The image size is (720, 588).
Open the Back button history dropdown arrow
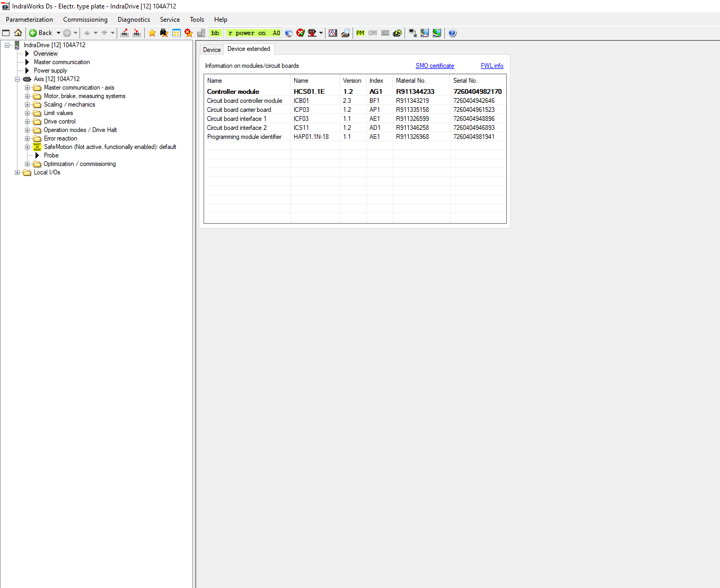[58, 33]
